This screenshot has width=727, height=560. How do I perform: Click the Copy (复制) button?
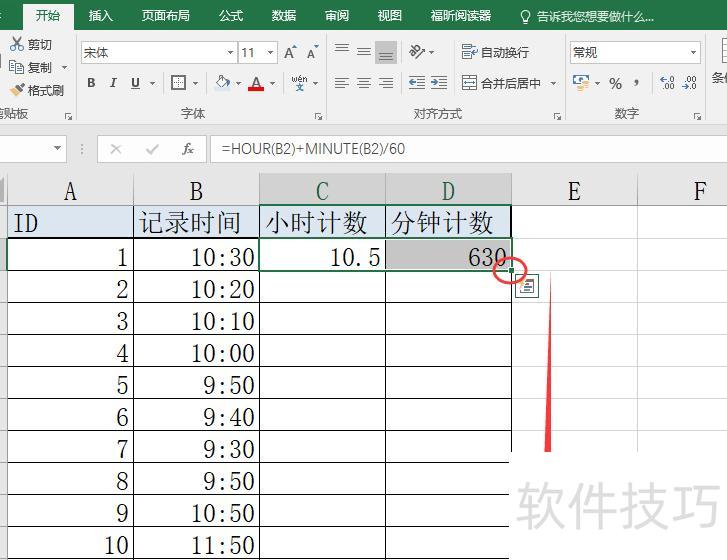point(31,68)
